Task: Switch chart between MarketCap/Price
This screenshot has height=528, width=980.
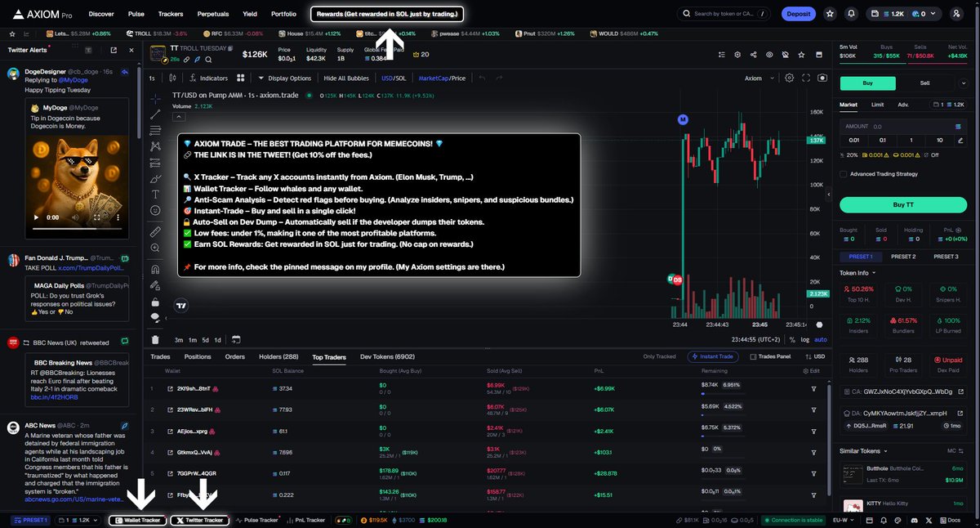Action: pyautogui.click(x=441, y=78)
